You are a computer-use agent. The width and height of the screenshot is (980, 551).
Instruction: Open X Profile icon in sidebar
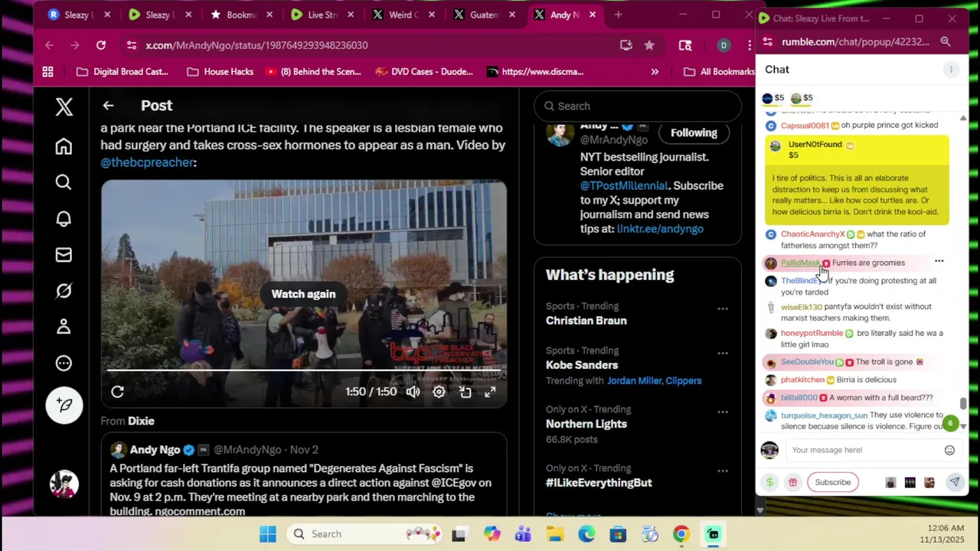64,327
